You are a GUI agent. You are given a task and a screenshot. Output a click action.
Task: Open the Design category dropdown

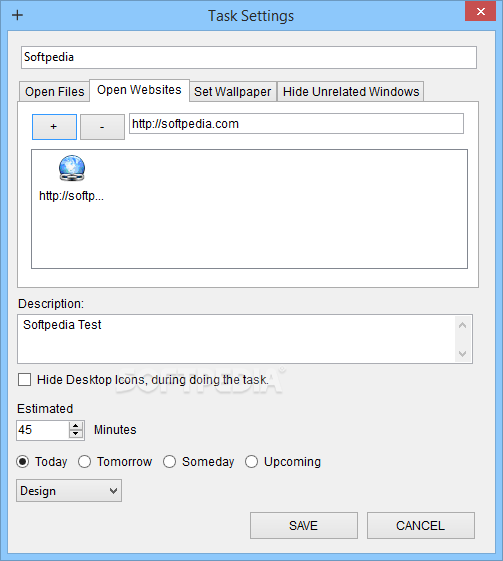pos(69,491)
